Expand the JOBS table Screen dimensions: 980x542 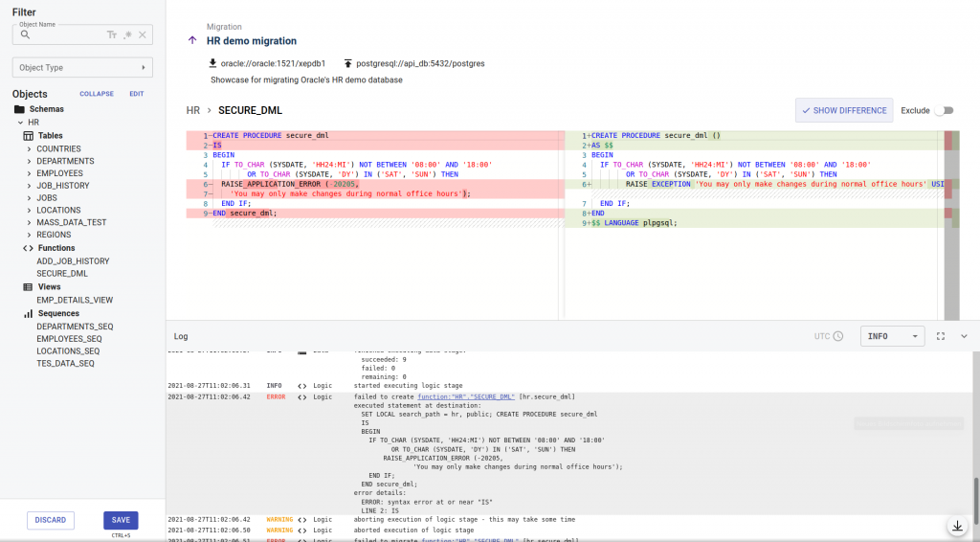pos(29,197)
